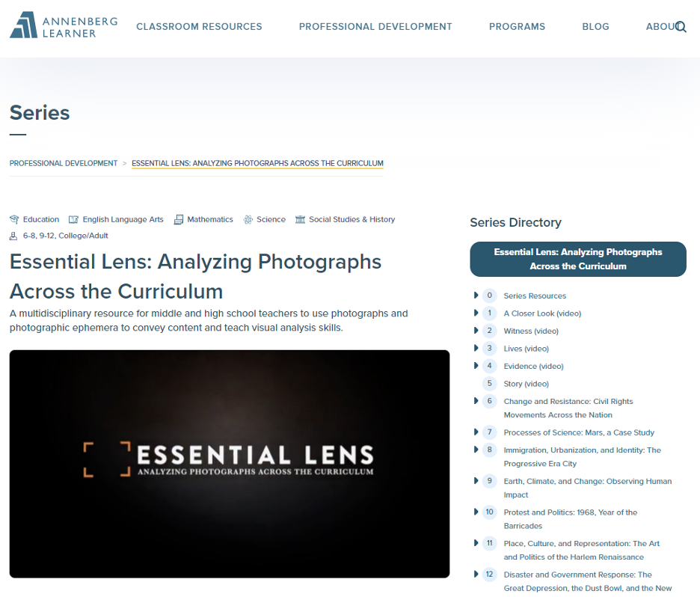Open Place, Culture, and Representation link
Viewport: 700px width, 597px height.
pyautogui.click(x=582, y=550)
